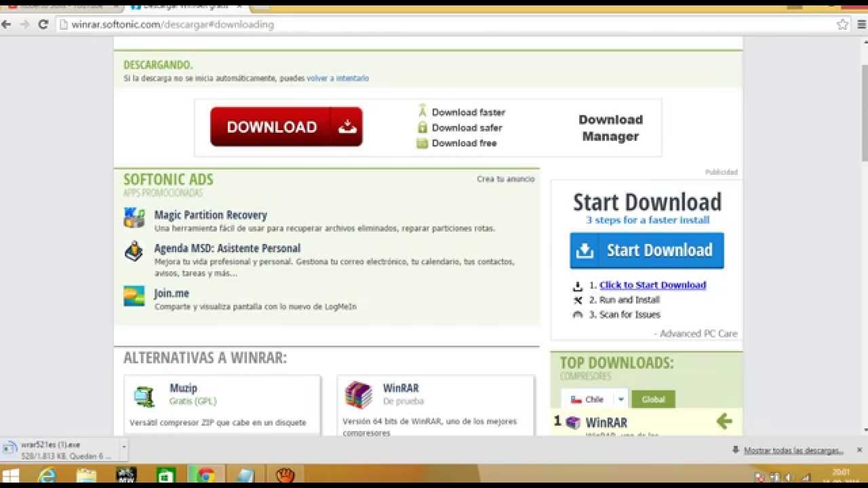Click the 'Advanced PC Care' text
This screenshot has width=868, height=488.
(x=698, y=333)
